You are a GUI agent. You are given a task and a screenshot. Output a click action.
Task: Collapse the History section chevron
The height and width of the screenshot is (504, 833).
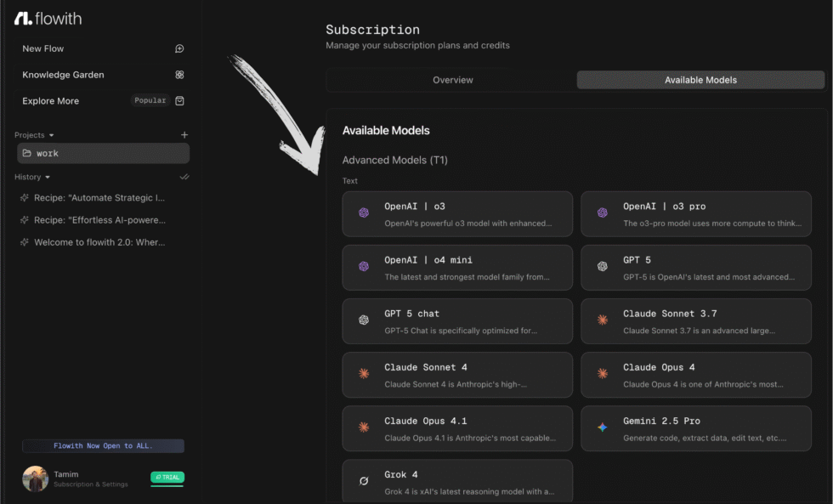[x=47, y=177]
